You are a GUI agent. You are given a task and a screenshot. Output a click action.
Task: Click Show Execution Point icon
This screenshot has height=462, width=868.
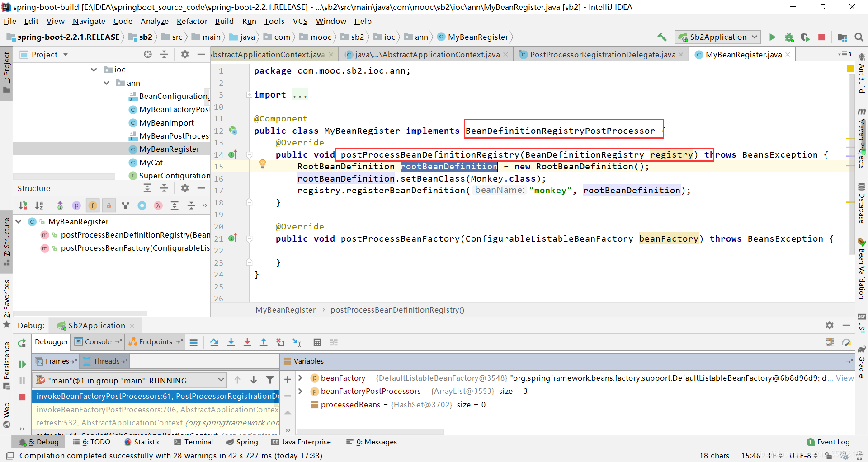(193, 342)
